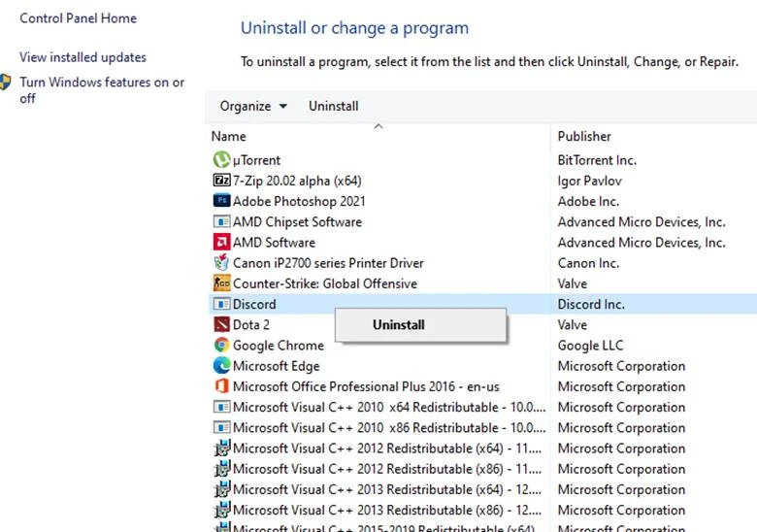Viewport: 757px width, 532px height.
Task: Select the AMD Chipset Software entry
Action: click(x=297, y=222)
